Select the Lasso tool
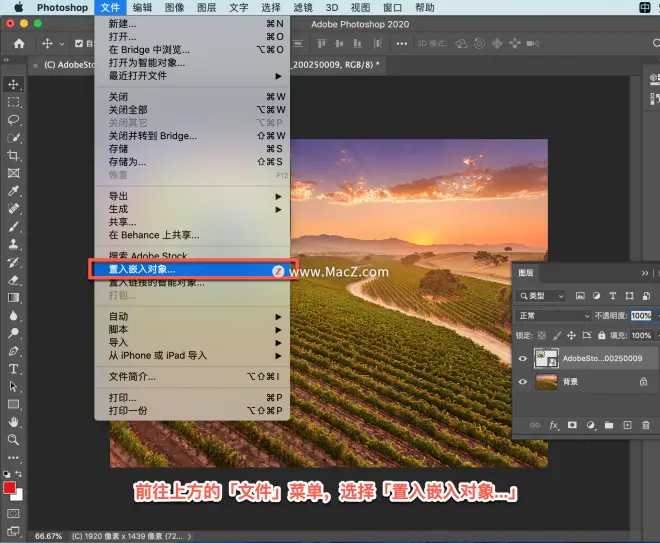The height and width of the screenshot is (543, 660). click(13, 120)
